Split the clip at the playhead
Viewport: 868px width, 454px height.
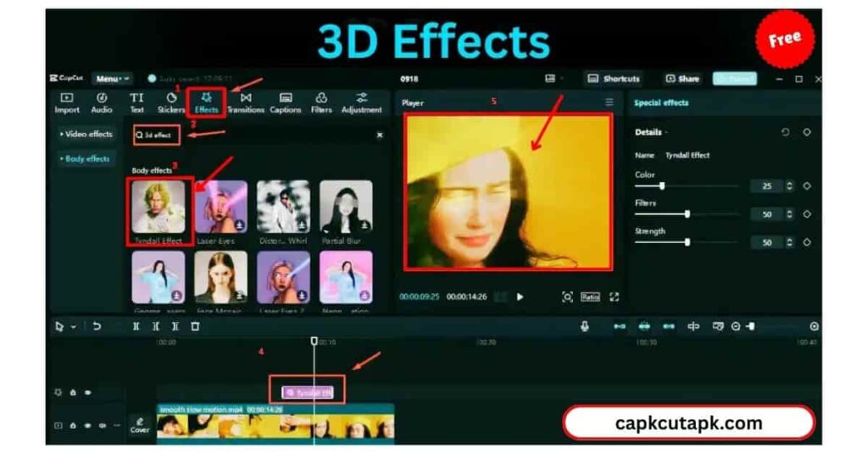point(136,327)
